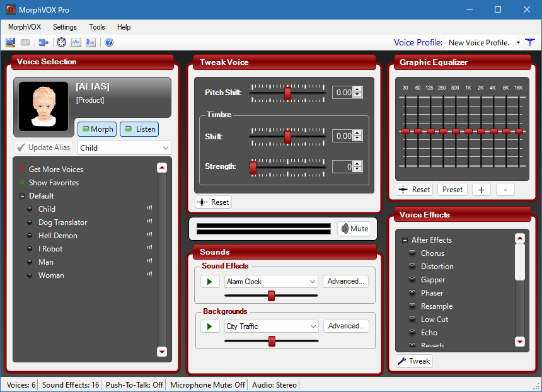Enable the Resample after effect
The image size is (542, 392).
[x=412, y=306]
